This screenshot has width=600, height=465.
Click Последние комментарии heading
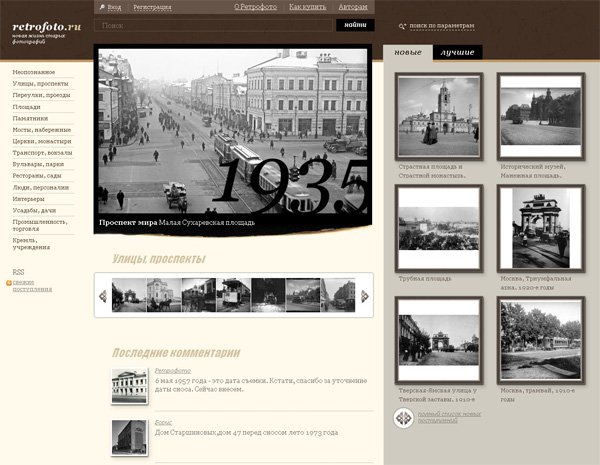click(x=176, y=352)
